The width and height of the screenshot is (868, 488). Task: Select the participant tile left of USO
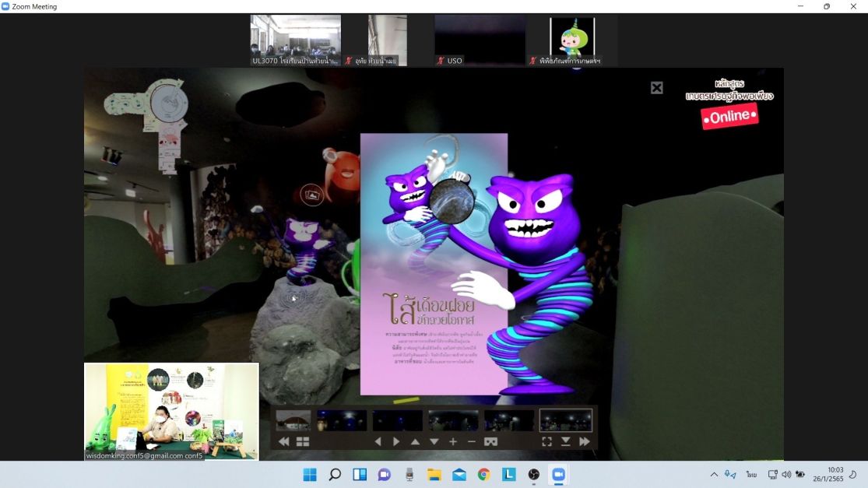click(388, 40)
